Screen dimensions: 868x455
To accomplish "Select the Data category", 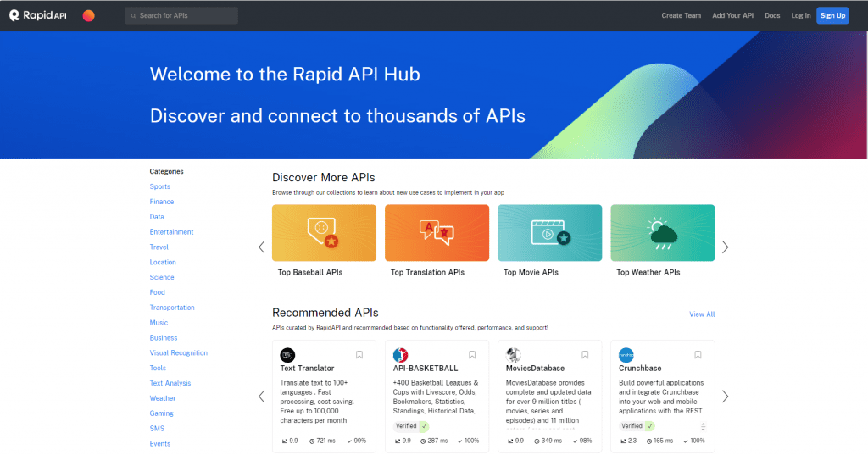I will pyautogui.click(x=157, y=216).
